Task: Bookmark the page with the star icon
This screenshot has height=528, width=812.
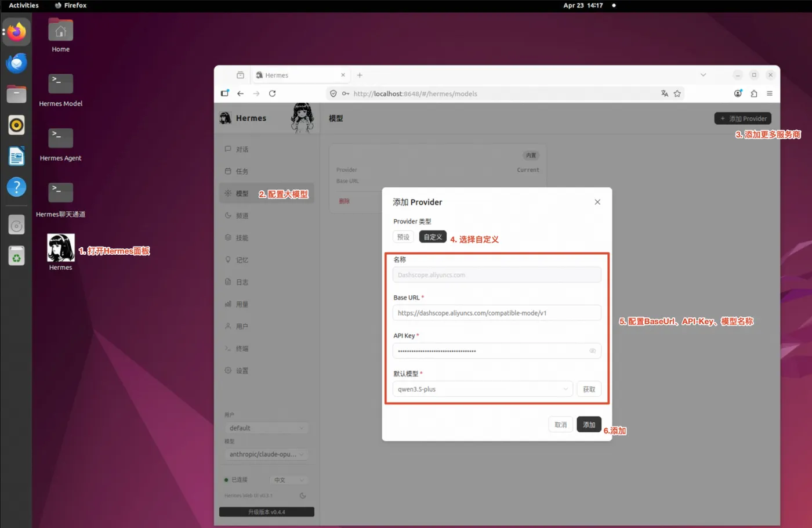Action: click(x=677, y=93)
